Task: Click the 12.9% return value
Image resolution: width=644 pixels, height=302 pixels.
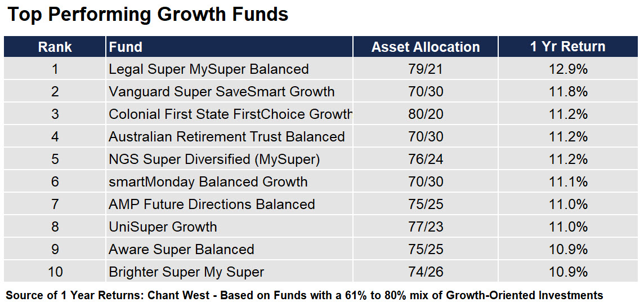Action: 568,69
